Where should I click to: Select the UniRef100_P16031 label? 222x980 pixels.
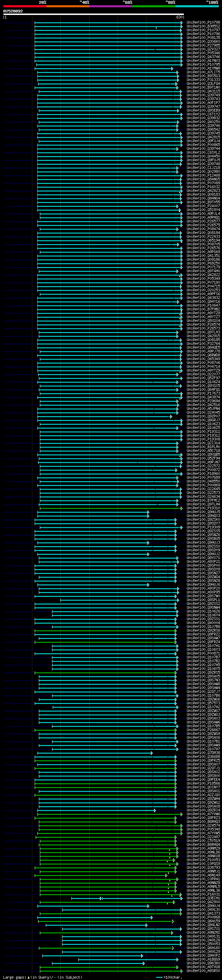coord(203,894)
